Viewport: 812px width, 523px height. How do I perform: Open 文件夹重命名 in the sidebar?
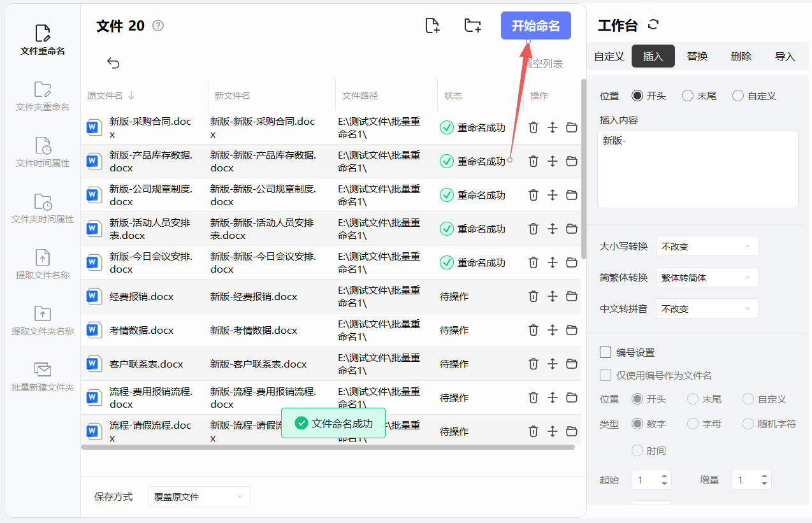coord(43,96)
